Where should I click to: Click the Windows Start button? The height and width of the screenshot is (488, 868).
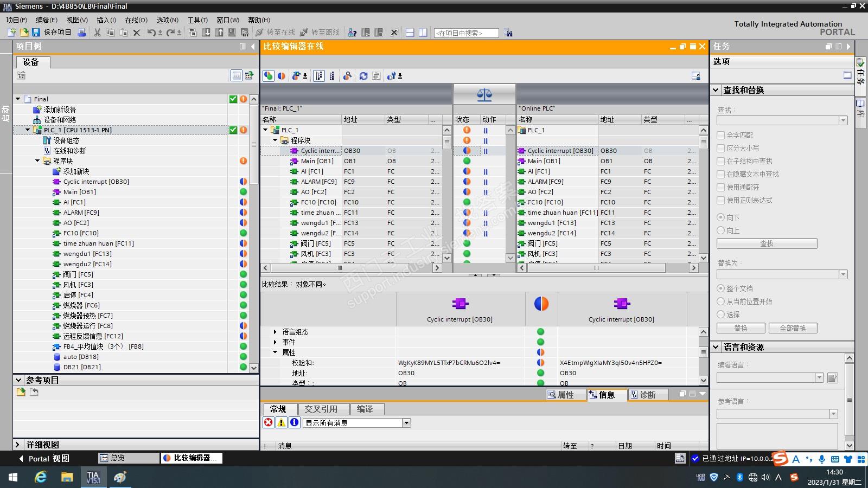(13, 477)
